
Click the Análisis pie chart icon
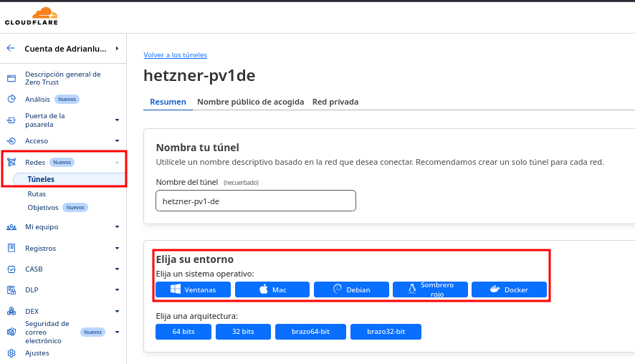[x=11, y=99]
